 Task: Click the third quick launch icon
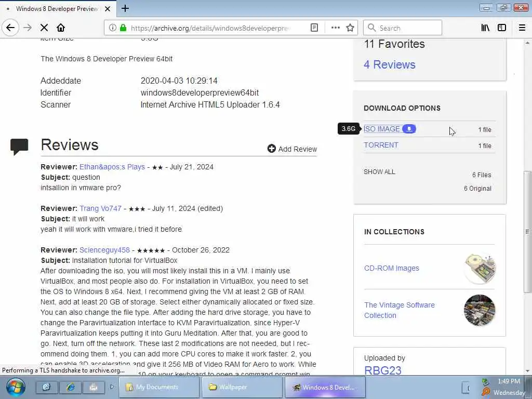click(94, 387)
